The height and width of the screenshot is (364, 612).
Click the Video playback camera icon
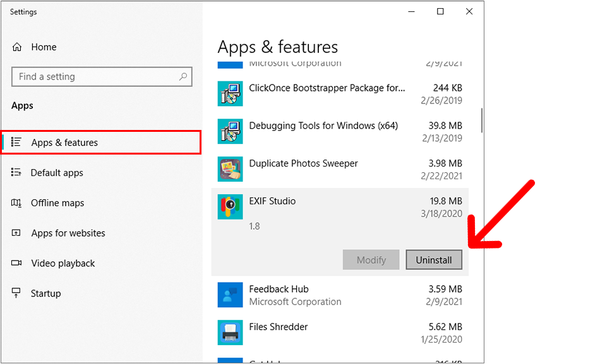[16, 263]
